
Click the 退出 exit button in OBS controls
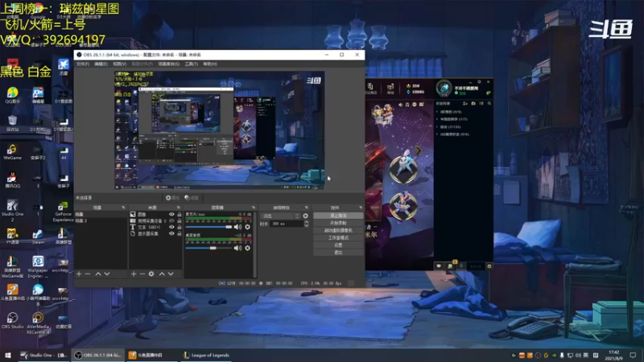tap(338, 253)
